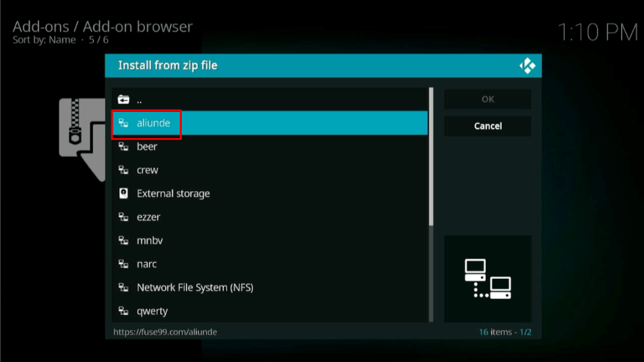The image size is (644, 362).
Task: Open the crew source
Action: coord(270,170)
